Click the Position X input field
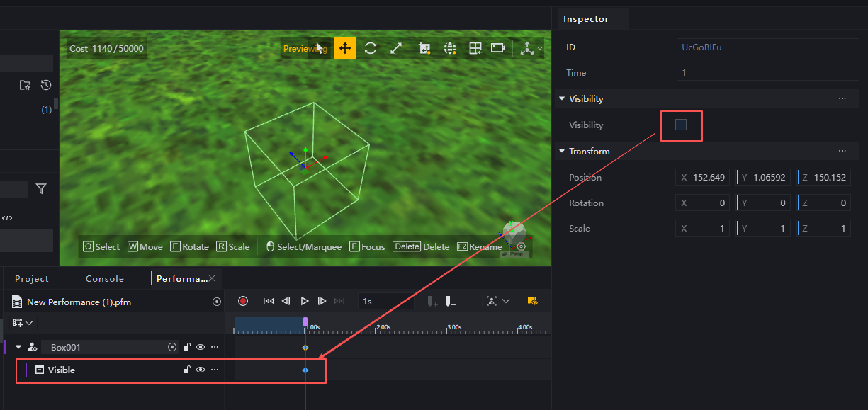Image resolution: width=868 pixels, height=410 pixels. pyautogui.click(x=703, y=178)
